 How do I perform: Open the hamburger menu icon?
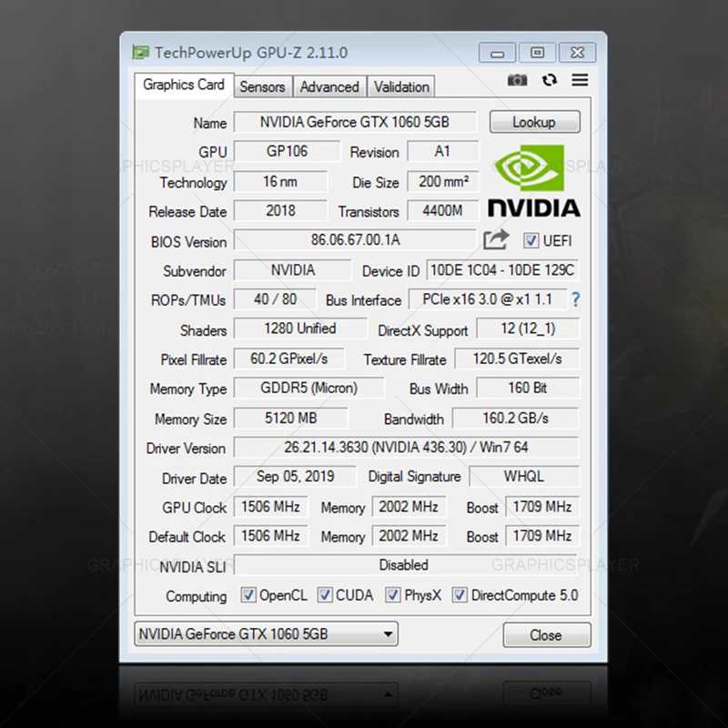coord(580,80)
